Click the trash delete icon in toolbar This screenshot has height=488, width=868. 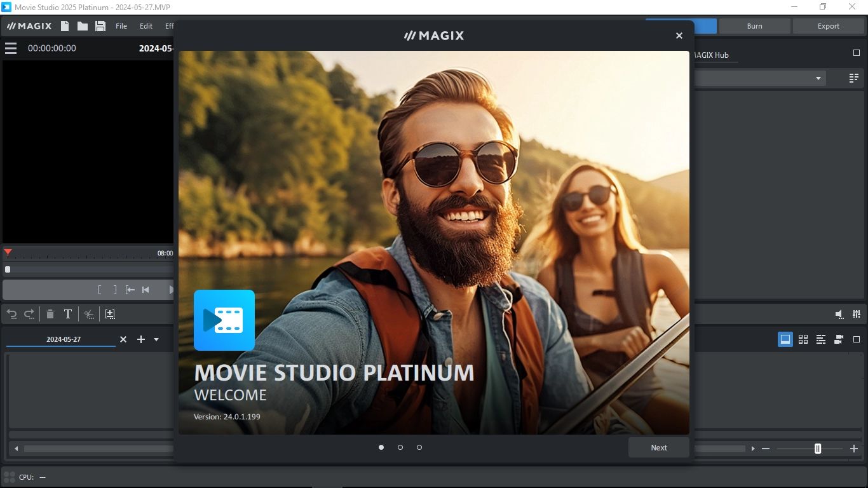[x=50, y=314]
